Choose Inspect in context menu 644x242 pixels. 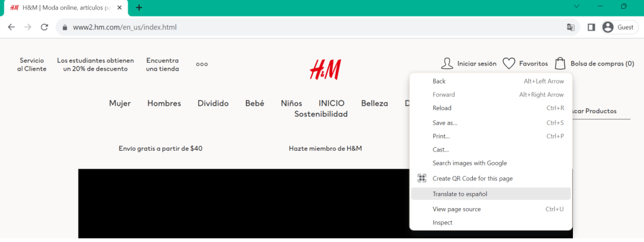coord(491,223)
